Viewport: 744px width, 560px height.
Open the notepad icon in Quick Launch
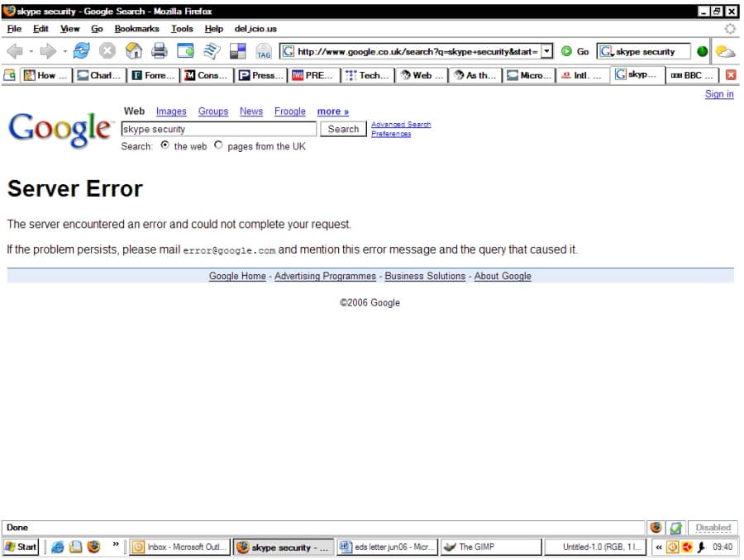(x=75, y=547)
